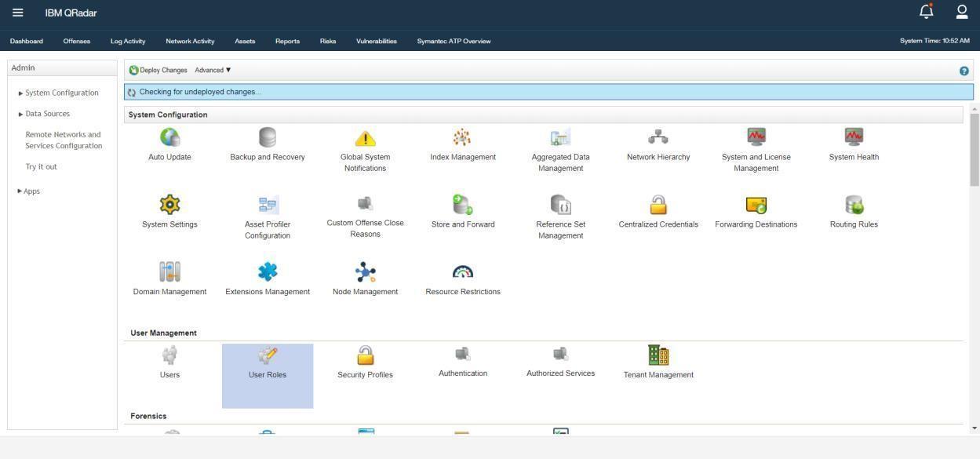
Task: Open Centralized Credentials
Action: [x=658, y=213]
